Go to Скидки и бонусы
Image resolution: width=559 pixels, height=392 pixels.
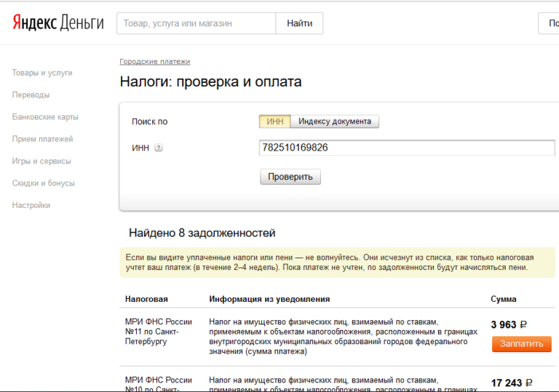(43, 183)
